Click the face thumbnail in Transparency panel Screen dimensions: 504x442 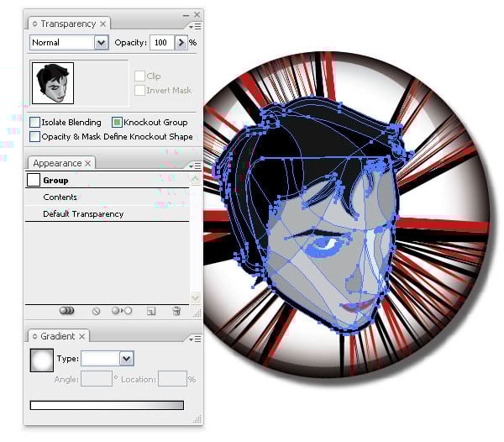(52, 82)
